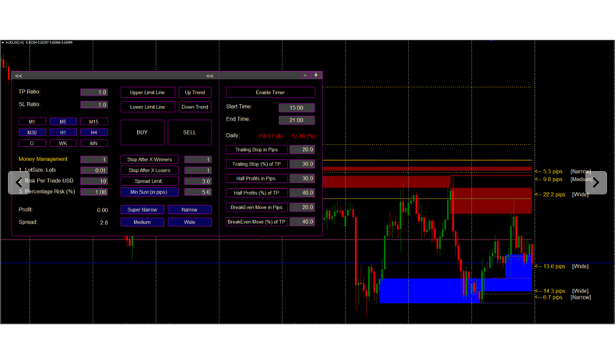This screenshot has width=615, height=364.
Task: Edit the End Time field
Action: coord(297,121)
